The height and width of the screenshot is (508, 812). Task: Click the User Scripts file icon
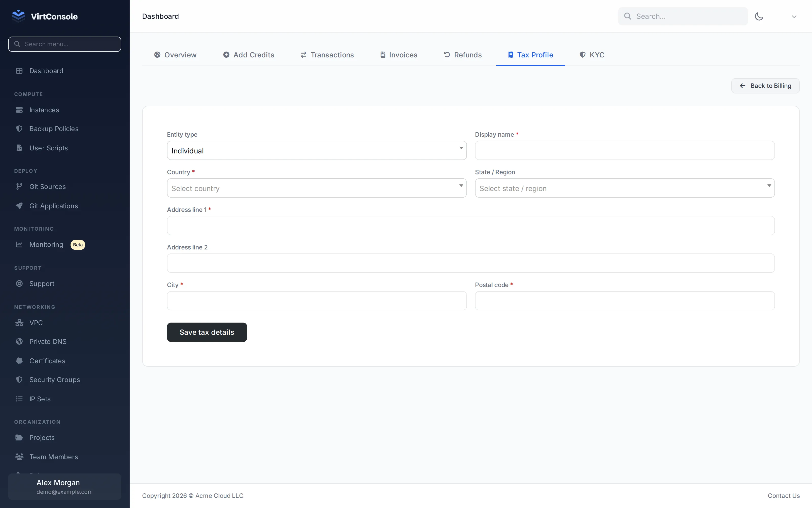tap(19, 148)
